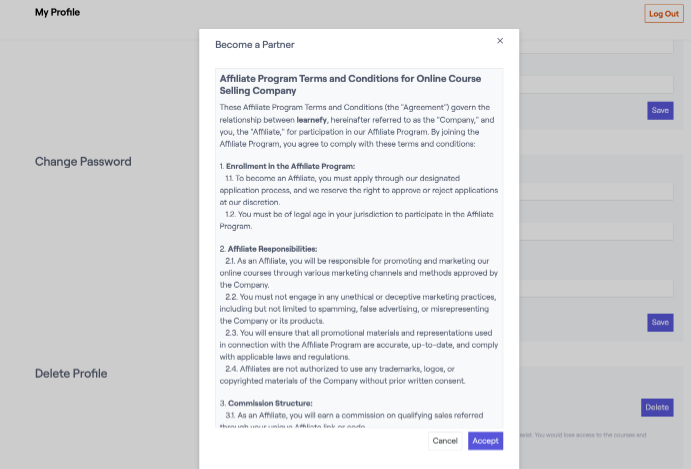Click the 'Delete Profile' section heading

(x=71, y=374)
